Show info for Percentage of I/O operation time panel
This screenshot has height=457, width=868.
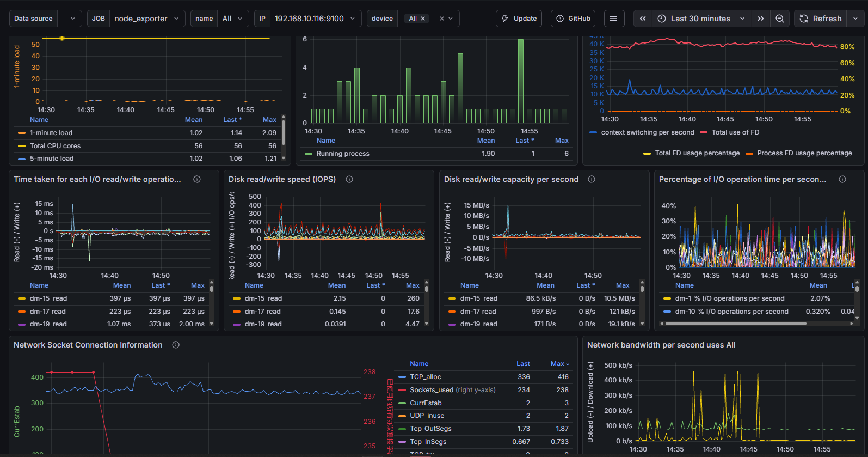pyautogui.click(x=842, y=179)
